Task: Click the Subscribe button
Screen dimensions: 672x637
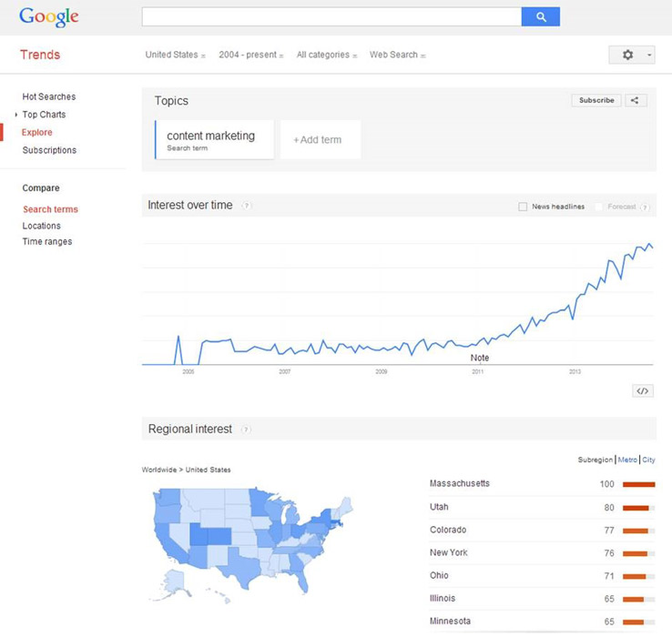Action: tap(596, 100)
